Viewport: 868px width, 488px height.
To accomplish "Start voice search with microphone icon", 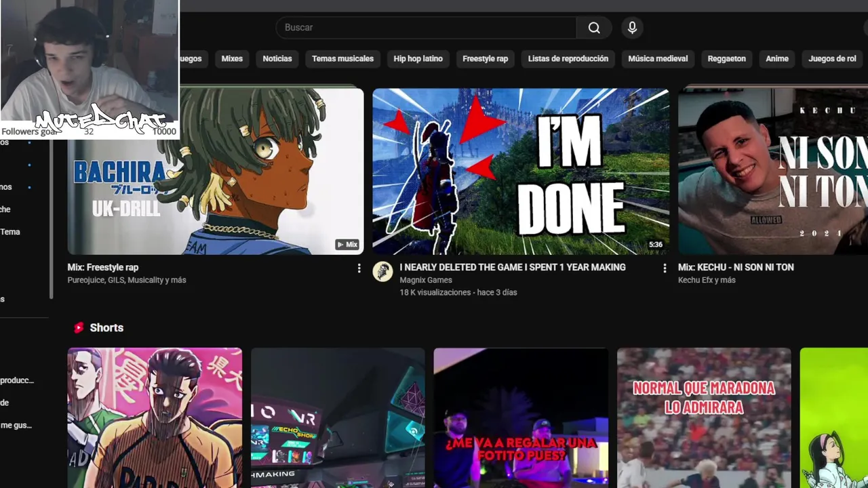I will (632, 28).
